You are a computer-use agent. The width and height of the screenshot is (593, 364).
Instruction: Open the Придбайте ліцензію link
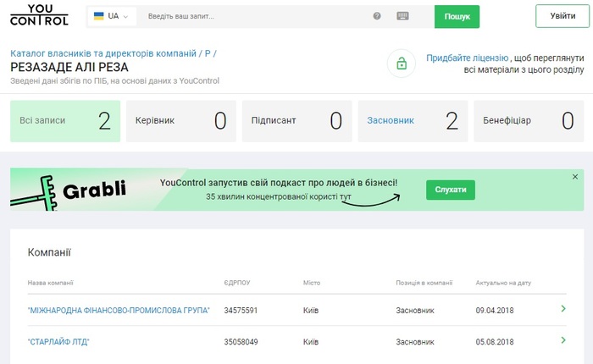468,57
